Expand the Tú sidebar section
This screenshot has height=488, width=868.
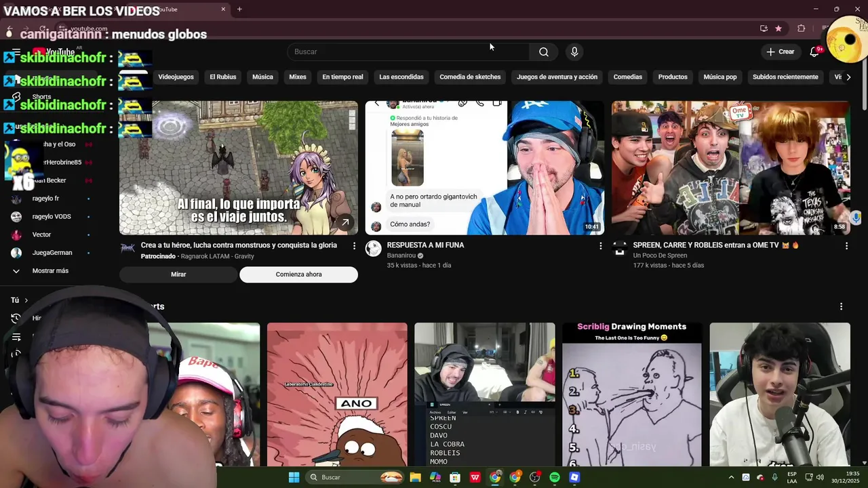tap(19, 300)
